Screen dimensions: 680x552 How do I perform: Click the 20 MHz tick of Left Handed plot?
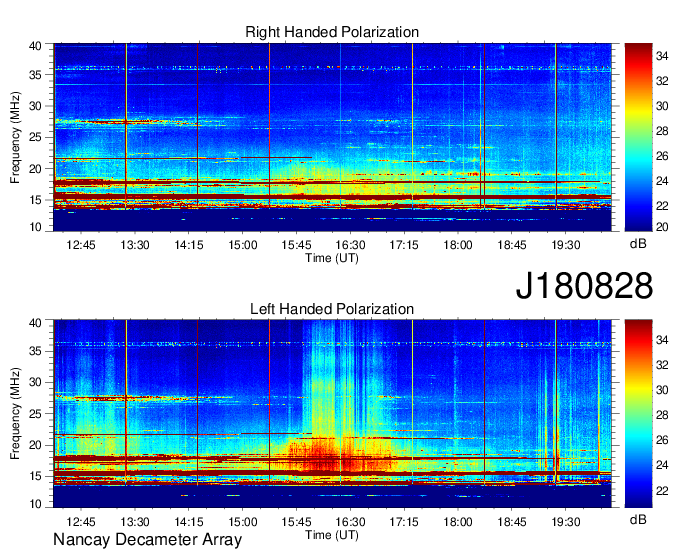click(35, 445)
